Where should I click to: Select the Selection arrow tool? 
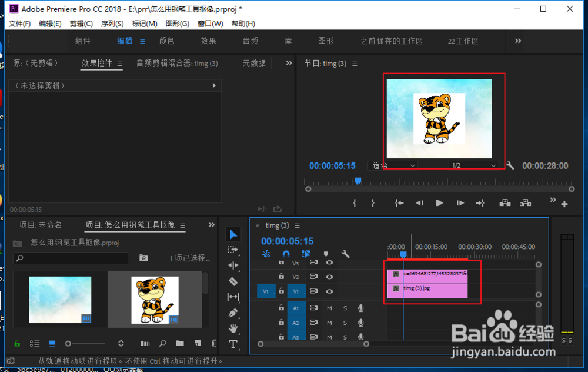(233, 235)
